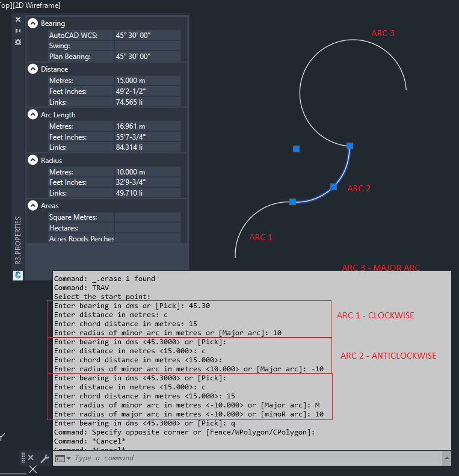The width and height of the screenshot is (459, 476).
Task: Open command line customize wrench
Action: (x=45, y=458)
